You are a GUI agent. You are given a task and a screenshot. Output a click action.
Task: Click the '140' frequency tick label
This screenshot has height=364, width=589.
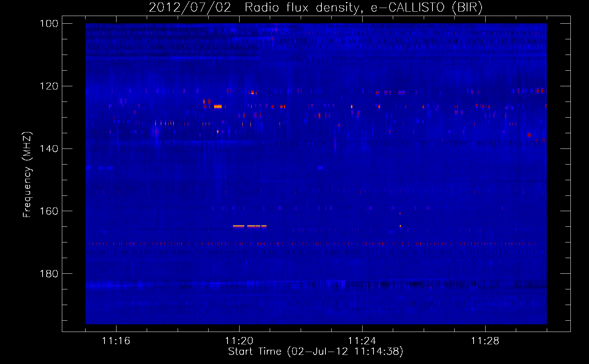click(49, 149)
